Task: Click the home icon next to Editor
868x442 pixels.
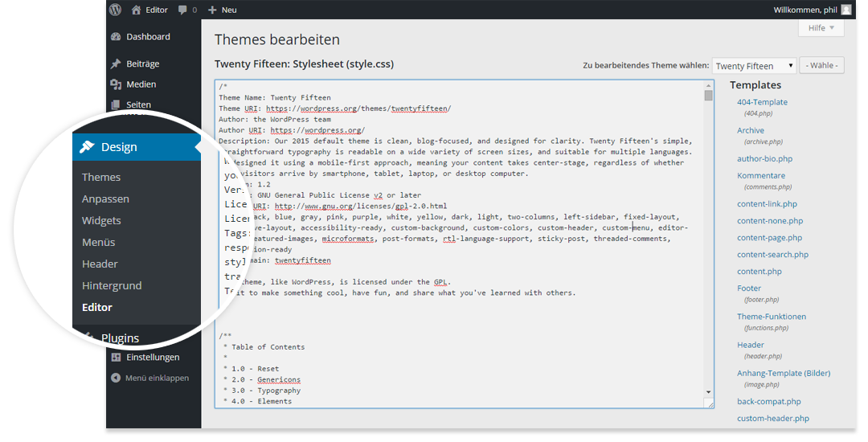Action: pyautogui.click(x=136, y=10)
